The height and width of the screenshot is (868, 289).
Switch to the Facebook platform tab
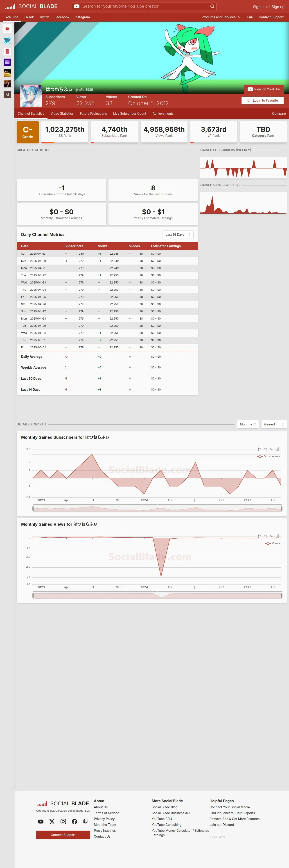click(62, 17)
